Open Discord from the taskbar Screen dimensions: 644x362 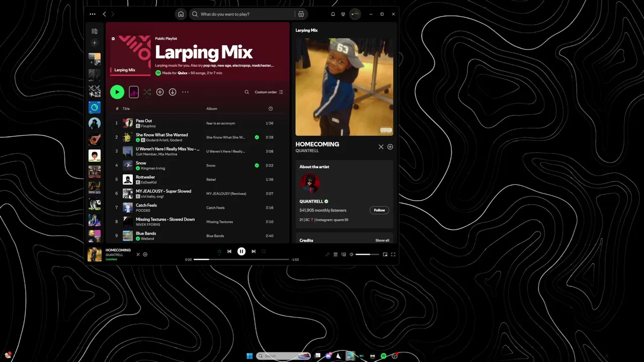(x=329, y=356)
